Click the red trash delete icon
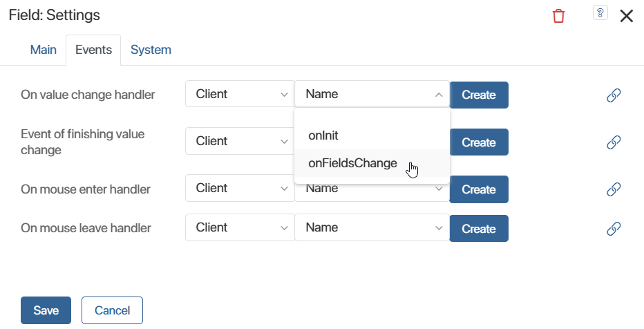Image resolution: width=644 pixels, height=329 pixels. click(x=558, y=16)
